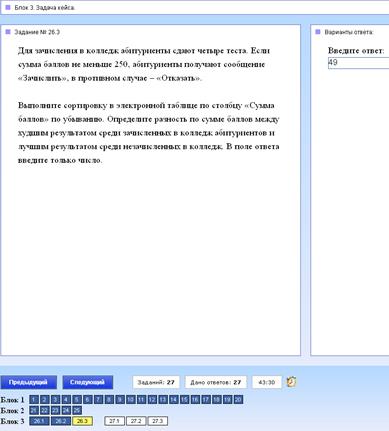The image size is (389, 431).
Task: Select task 26.1 in Блок 3
Action: 39,421
